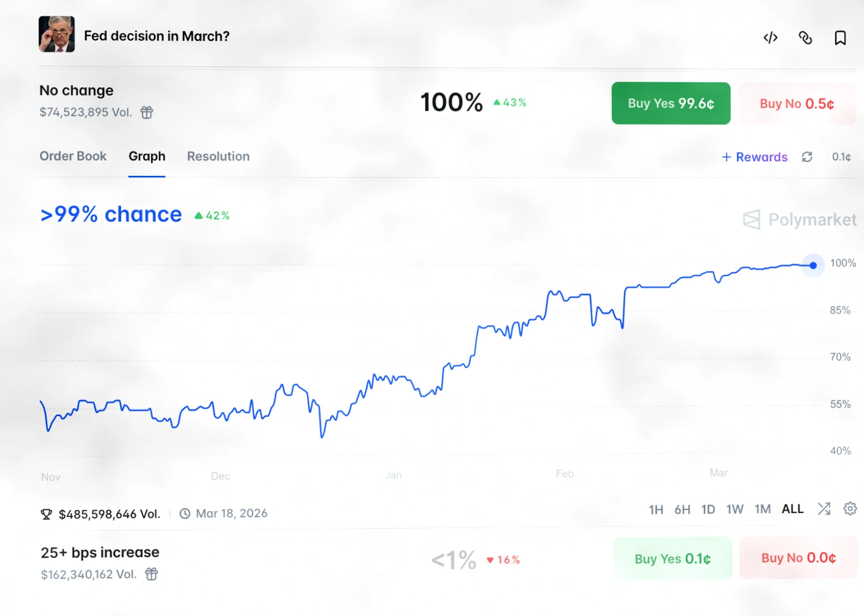Click Buy No 0.5¢ button
Screen dimensions: 864x616
(x=797, y=104)
